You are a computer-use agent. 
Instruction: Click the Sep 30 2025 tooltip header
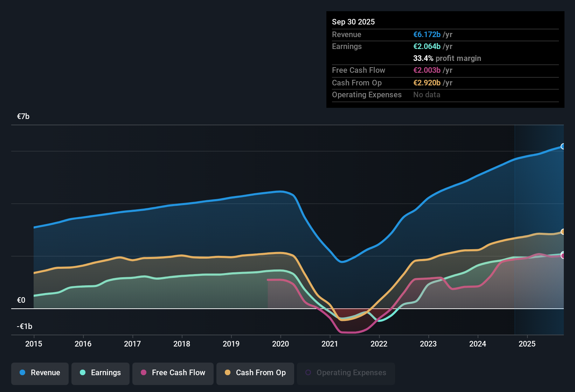coord(353,22)
